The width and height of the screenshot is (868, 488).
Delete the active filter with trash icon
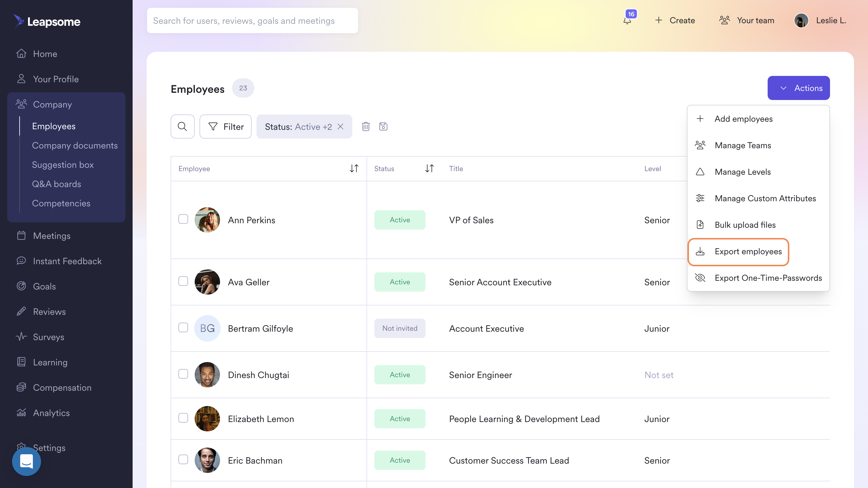point(366,127)
